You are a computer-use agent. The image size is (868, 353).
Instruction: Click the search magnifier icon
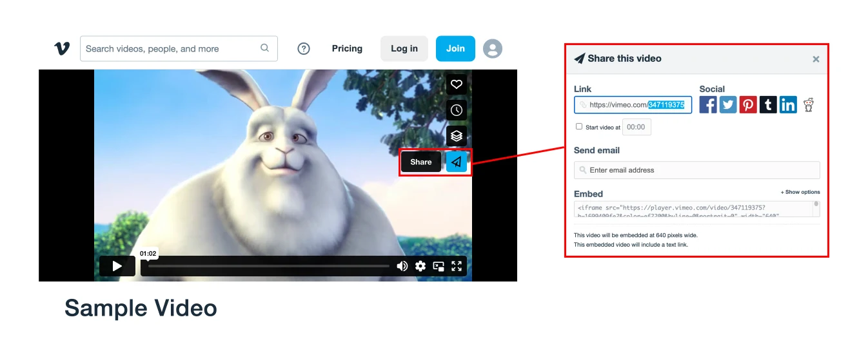264,48
